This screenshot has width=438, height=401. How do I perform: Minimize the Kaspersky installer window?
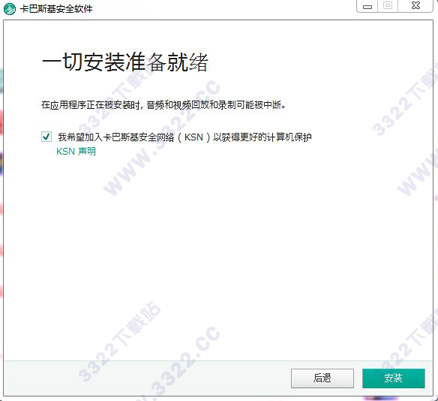point(367,6)
